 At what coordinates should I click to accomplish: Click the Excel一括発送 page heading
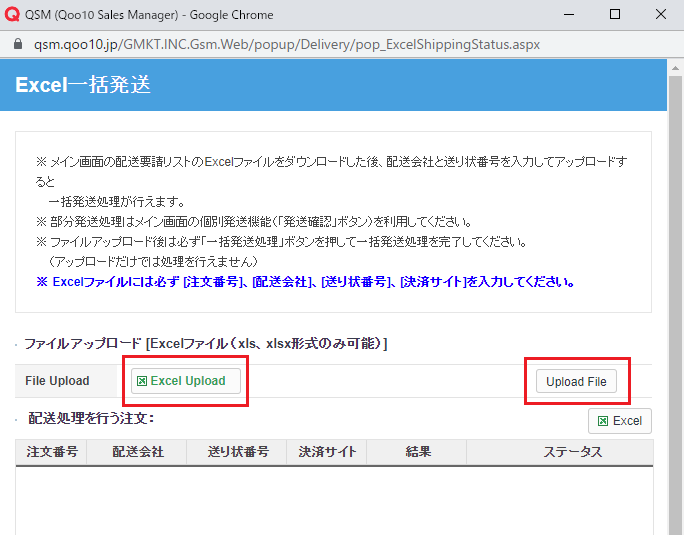pyautogui.click(x=83, y=85)
